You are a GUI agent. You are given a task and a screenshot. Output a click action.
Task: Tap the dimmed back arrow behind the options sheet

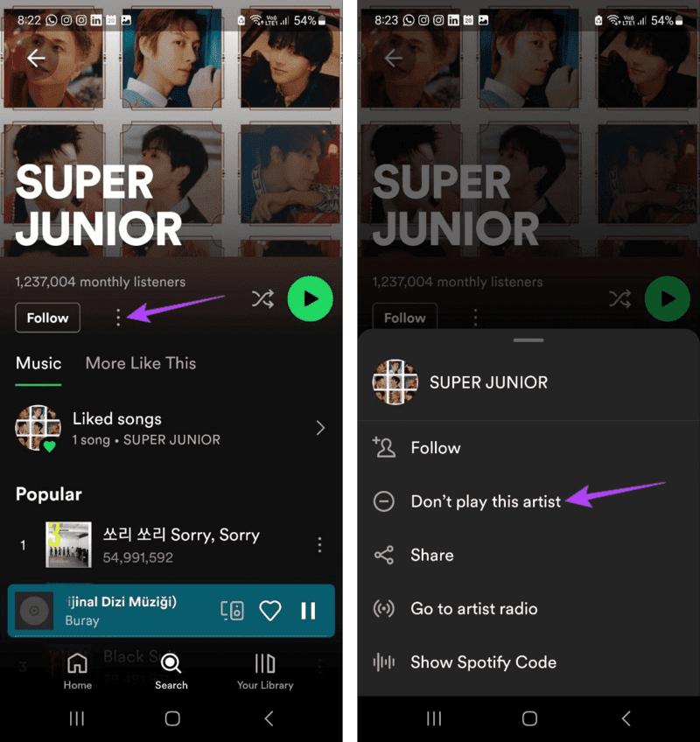[x=393, y=59]
